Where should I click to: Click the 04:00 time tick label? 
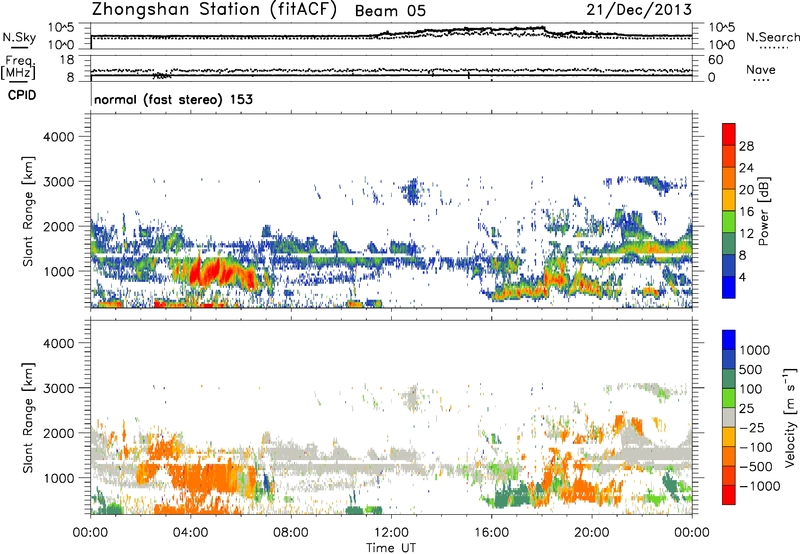tap(190, 533)
